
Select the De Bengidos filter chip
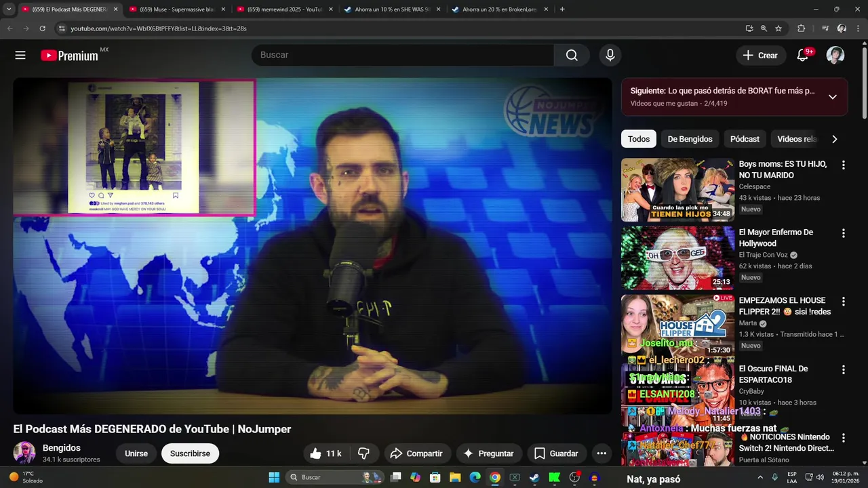click(690, 139)
